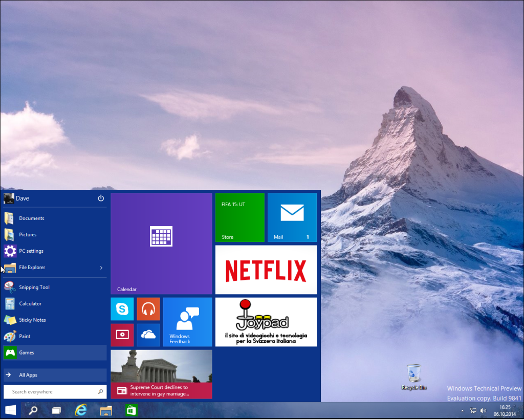The width and height of the screenshot is (524, 420).
Task: Open the Music headphones tile
Action: pyautogui.click(x=148, y=309)
